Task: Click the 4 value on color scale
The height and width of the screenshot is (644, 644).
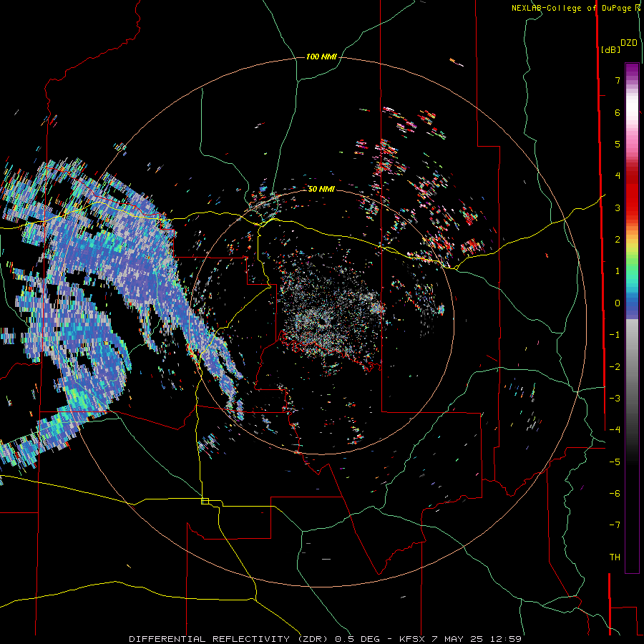Action: pos(618,176)
